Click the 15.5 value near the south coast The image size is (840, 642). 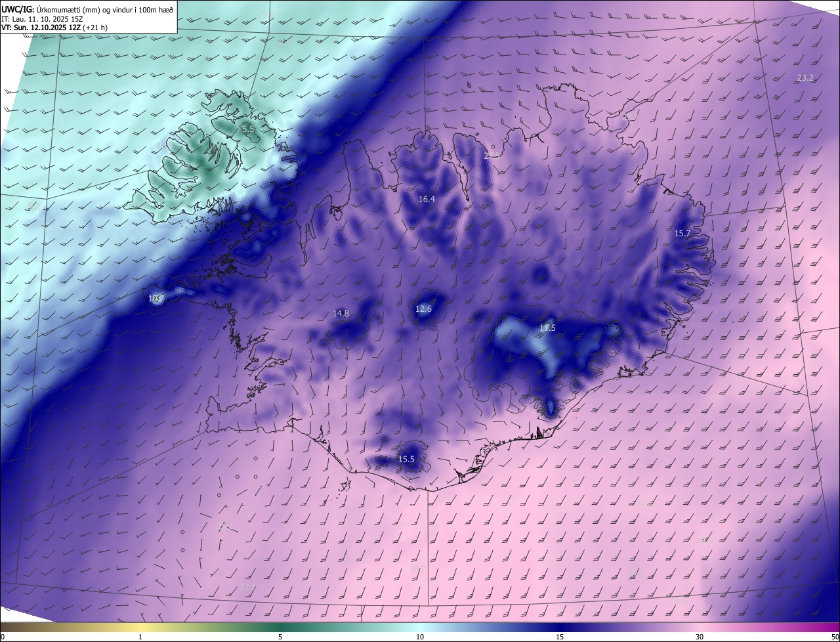point(406,460)
